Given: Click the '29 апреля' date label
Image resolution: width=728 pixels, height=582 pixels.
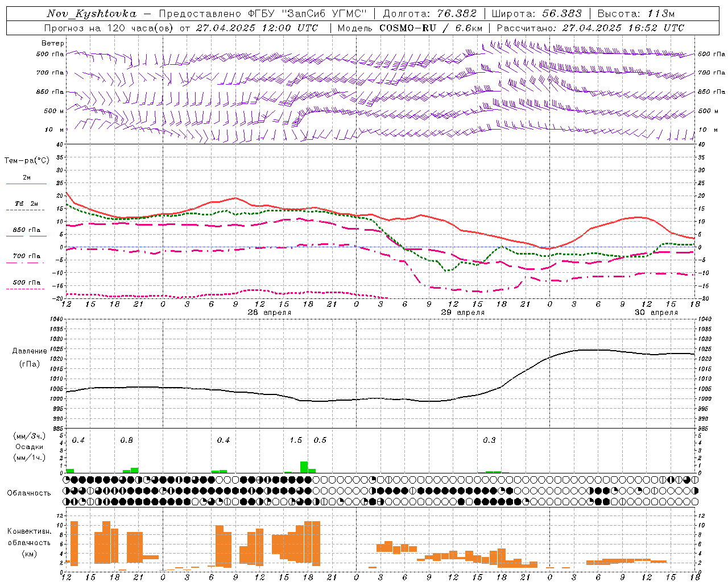Looking at the screenshot, I should (x=463, y=313).
